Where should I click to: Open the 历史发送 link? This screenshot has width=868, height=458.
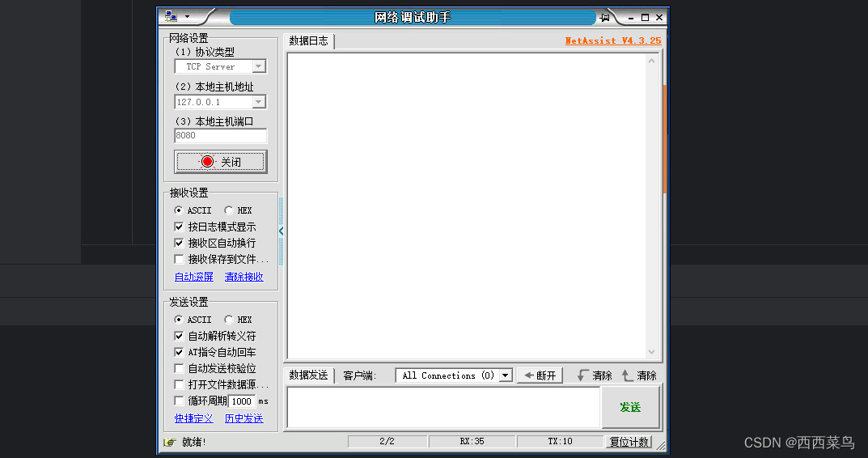tap(244, 418)
